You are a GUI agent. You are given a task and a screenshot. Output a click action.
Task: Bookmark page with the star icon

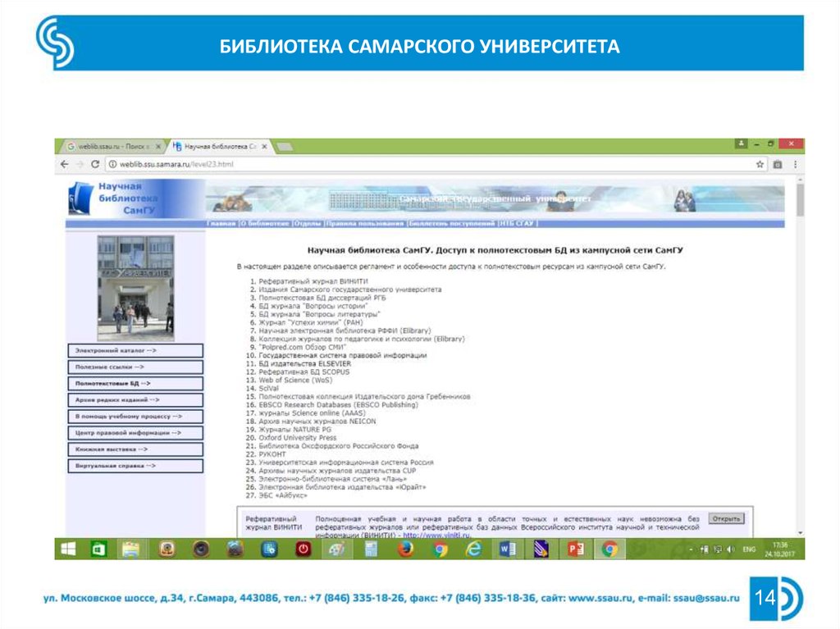(x=760, y=165)
